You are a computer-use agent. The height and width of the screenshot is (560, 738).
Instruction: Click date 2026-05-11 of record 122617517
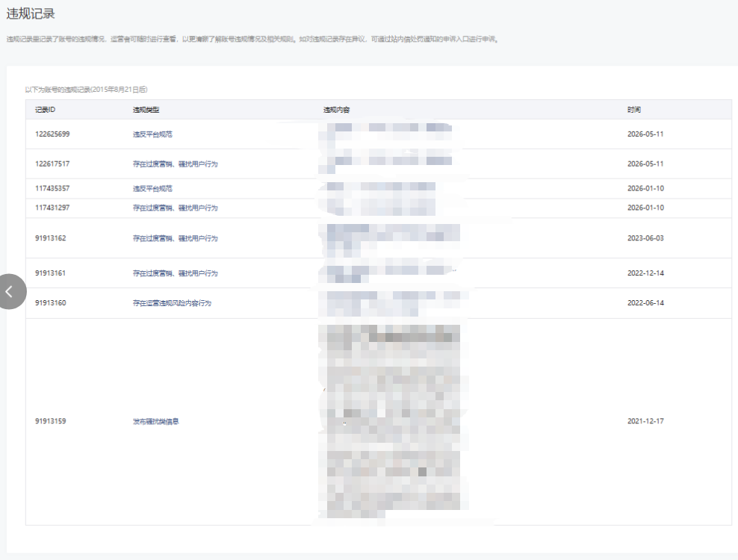pyautogui.click(x=645, y=164)
